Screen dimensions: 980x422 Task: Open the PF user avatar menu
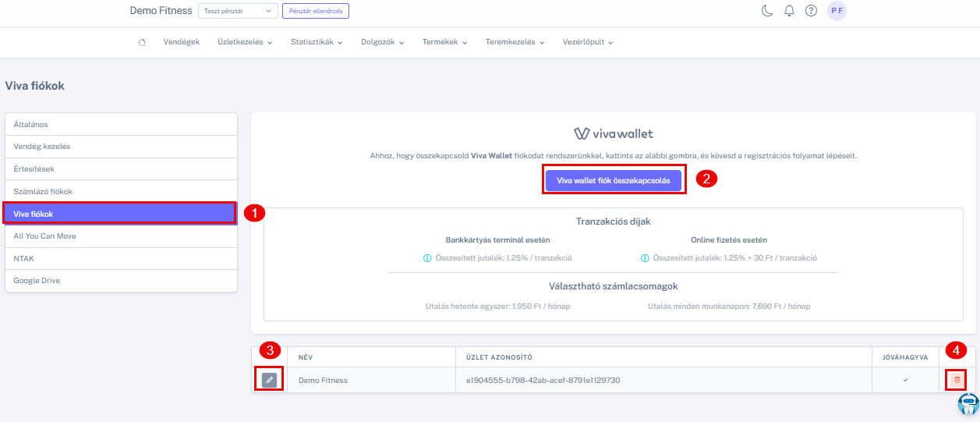pos(837,11)
